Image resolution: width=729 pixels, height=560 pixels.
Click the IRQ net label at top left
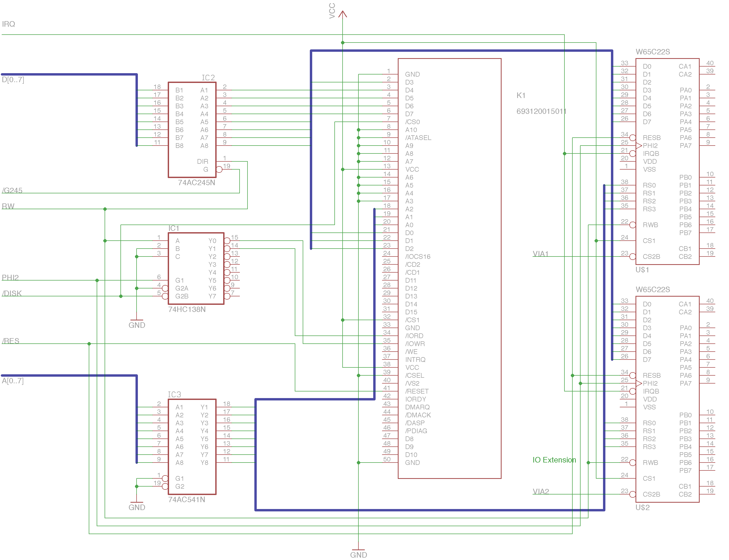pos(8,24)
